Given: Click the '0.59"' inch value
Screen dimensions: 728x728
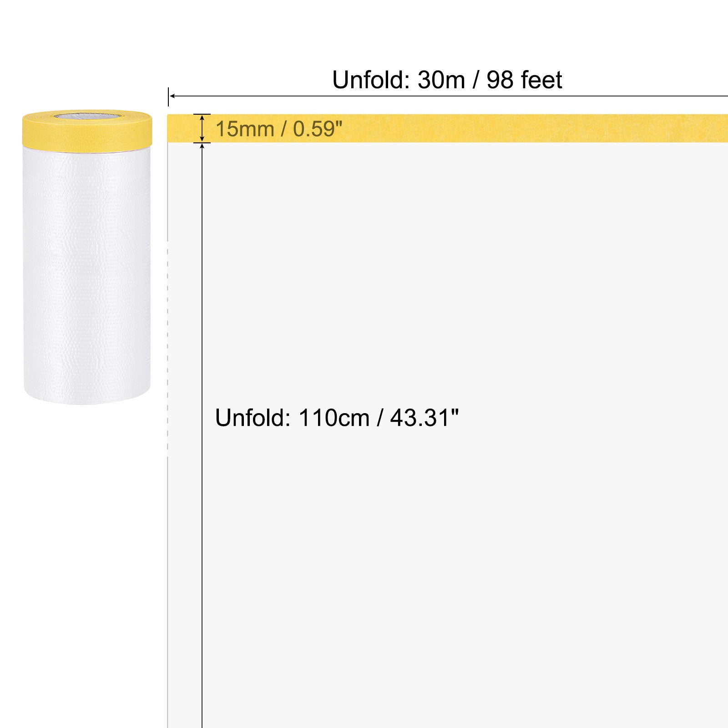Looking at the screenshot, I should 317,129.
